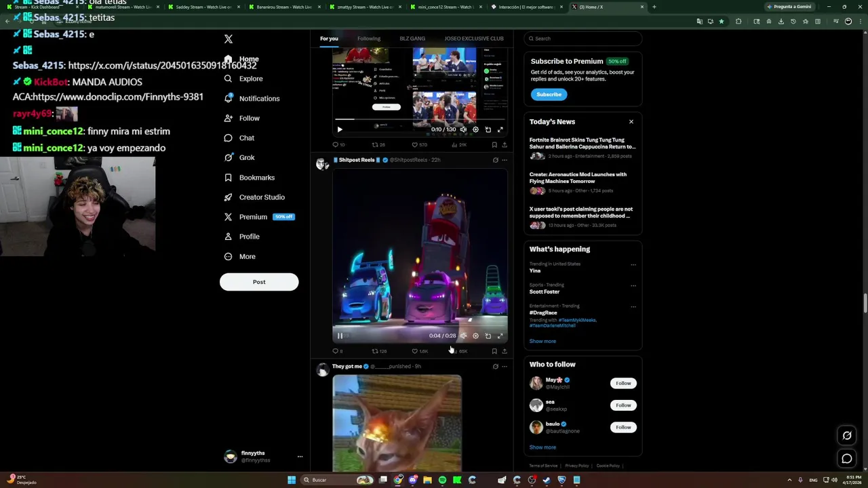This screenshot has width=868, height=488.
Task: Open the They got me cat video thumbnail
Action: click(397, 423)
